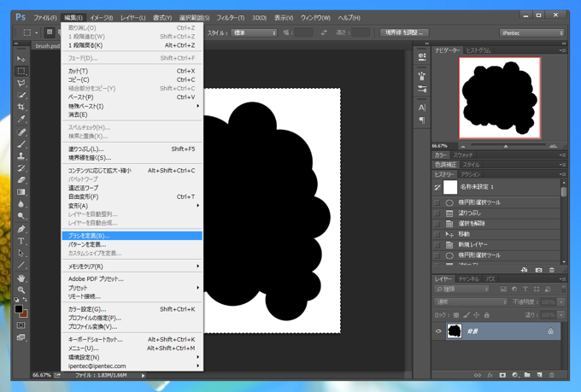Viewport: 581px width, 392px height.
Task: Click the brush.psd document tab
Action: tap(48, 46)
